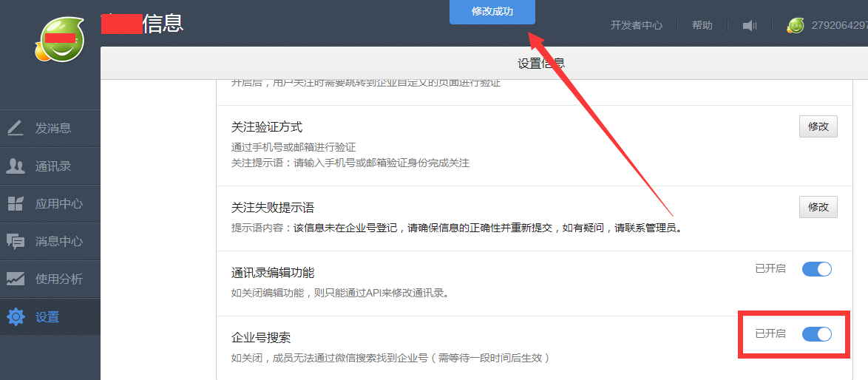Click the green smiley logo in sidebar

coord(59,40)
